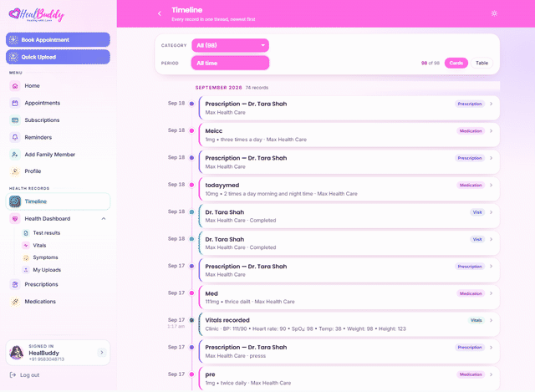The width and height of the screenshot is (535, 392).
Task: Click the Book Appointment button
Action: pyautogui.click(x=58, y=40)
